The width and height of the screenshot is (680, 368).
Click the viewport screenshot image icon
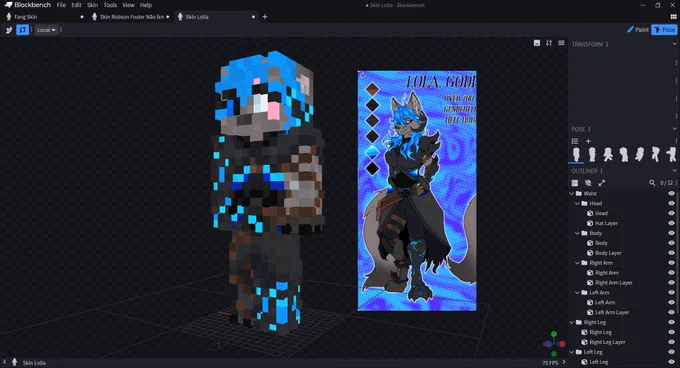[537, 43]
